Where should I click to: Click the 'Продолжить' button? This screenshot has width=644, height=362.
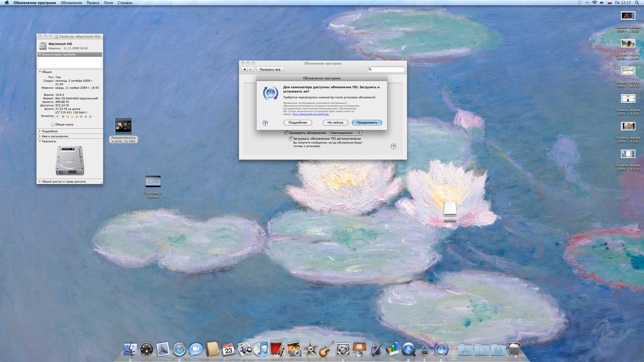(367, 123)
